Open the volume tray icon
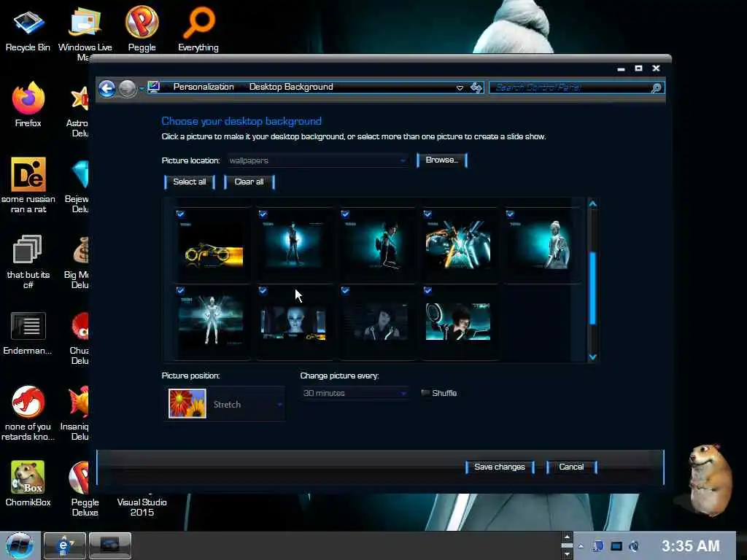Screen dimensions: 747x560 click(634, 546)
